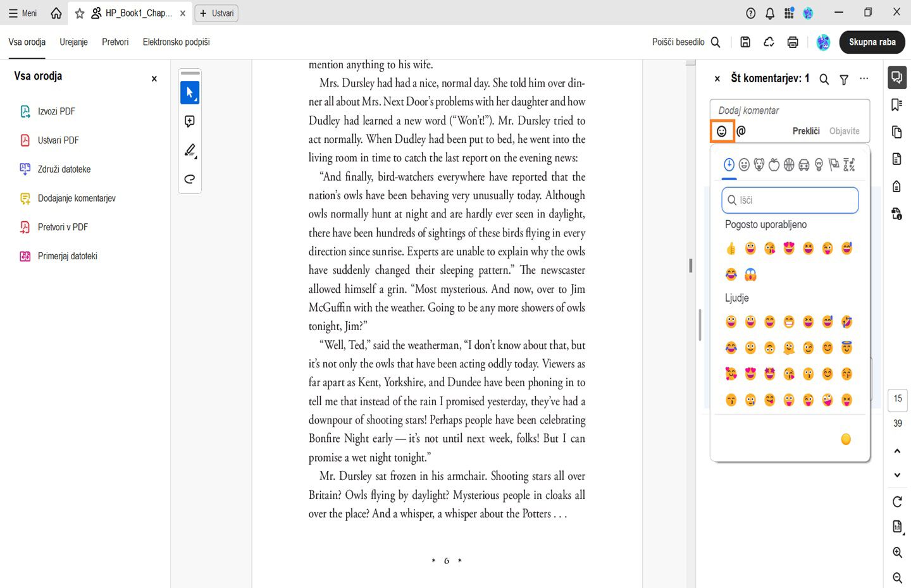Viewport: 911px width, 588px height.
Task: Open notifications bell
Action: pyautogui.click(x=770, y=13)
